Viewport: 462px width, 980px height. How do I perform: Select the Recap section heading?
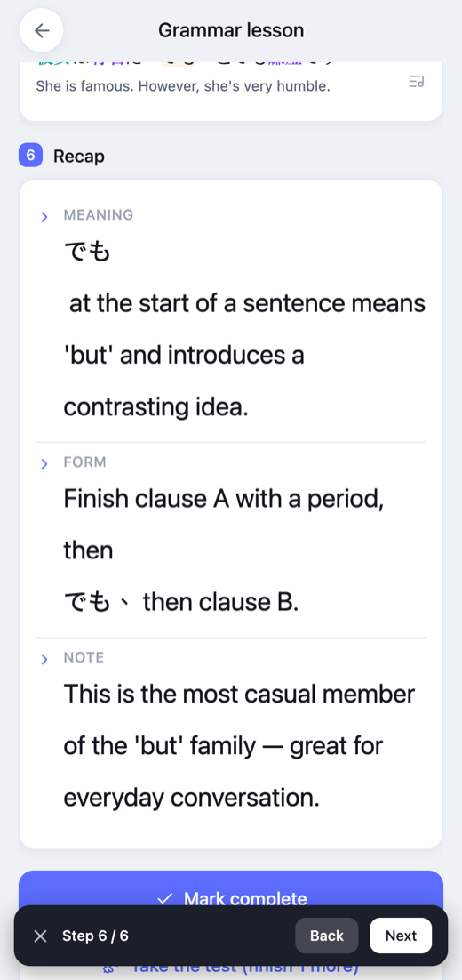(x=79, y=156)
